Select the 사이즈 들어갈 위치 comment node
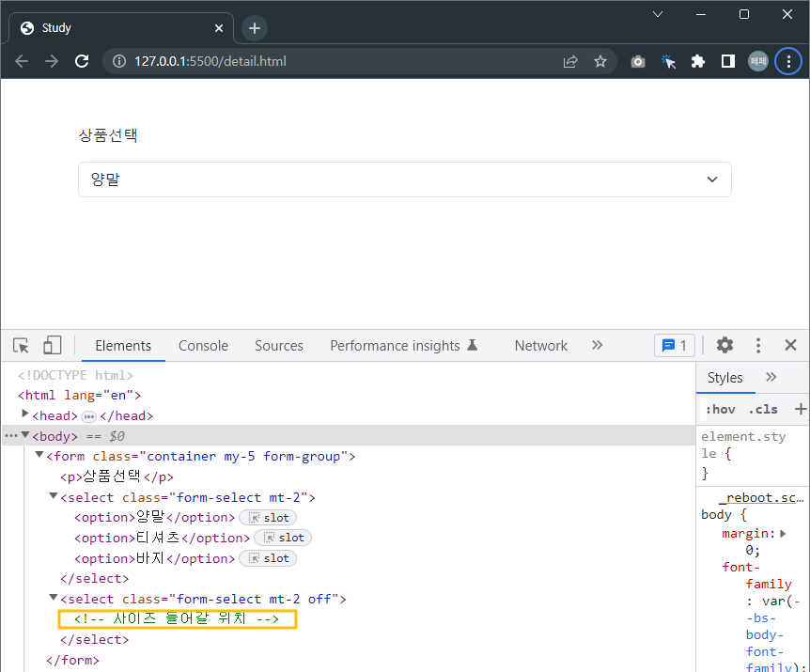810x672 pixels. click(177, 618)
